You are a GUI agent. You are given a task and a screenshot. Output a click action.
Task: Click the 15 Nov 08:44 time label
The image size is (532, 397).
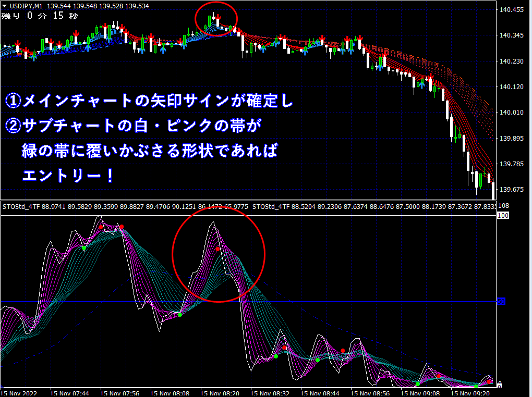[320, 393]
